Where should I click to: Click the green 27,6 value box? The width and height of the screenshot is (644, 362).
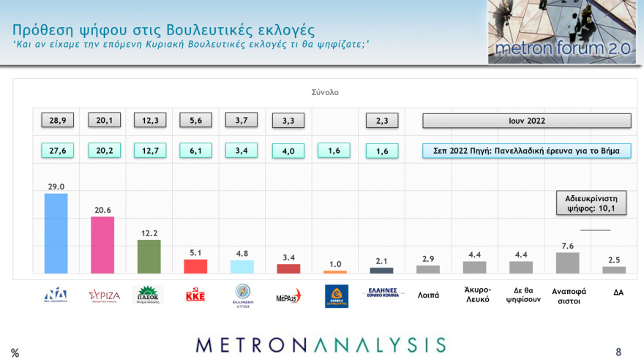coord(58,151)
